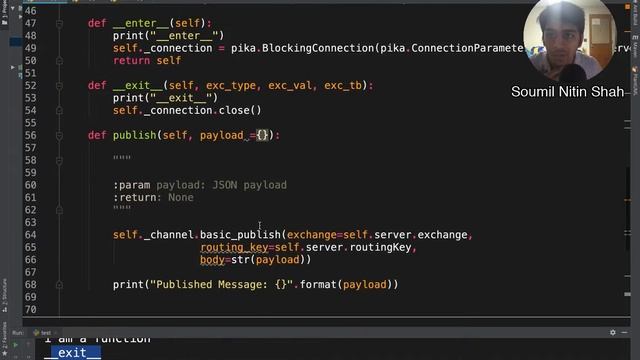Click 'return self' on line 50
Viewport: 640px width, 360px height.
point(147,61)
